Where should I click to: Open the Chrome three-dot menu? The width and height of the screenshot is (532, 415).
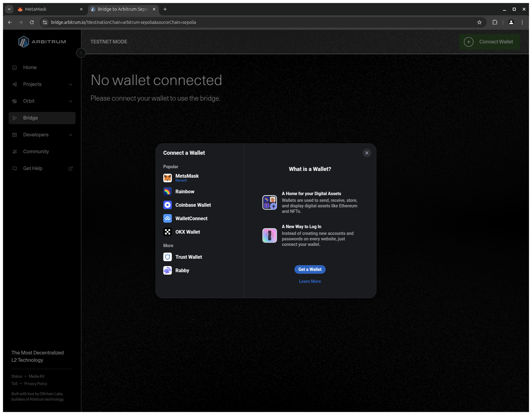pos(522,22)
